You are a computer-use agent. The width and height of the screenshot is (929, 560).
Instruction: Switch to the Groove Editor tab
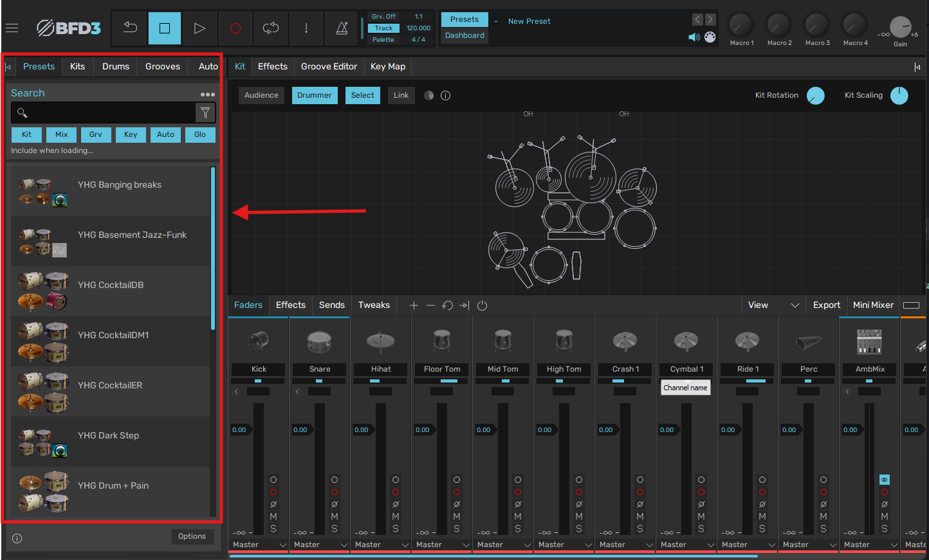point(329,66)
